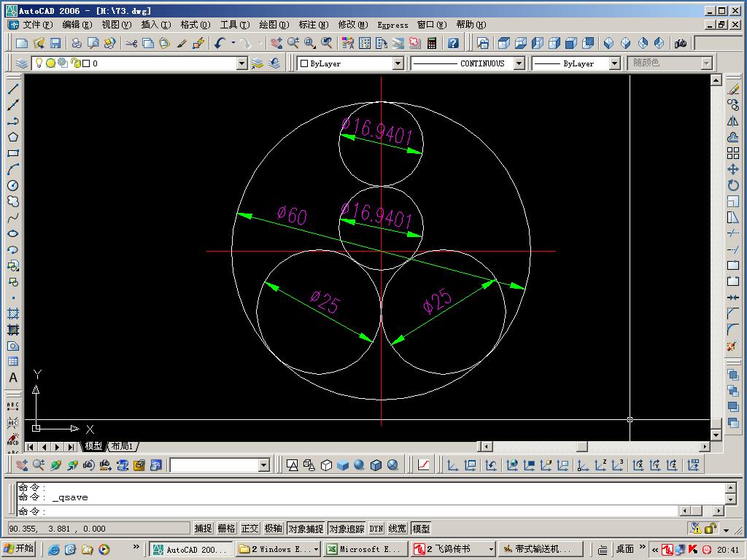Select the Multiline Text A tool
Image resolution: width=747 pixels, height=560 pixels.
coord(13,378)
